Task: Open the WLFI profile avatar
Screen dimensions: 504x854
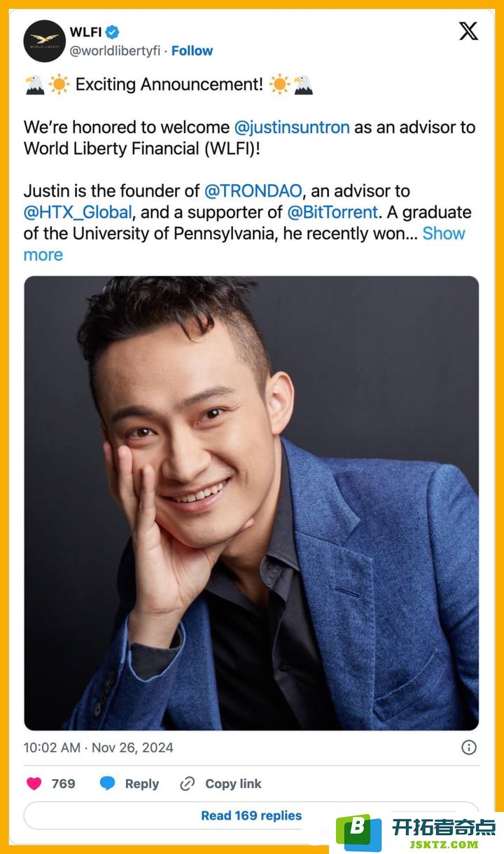Action: click(45, 41)
